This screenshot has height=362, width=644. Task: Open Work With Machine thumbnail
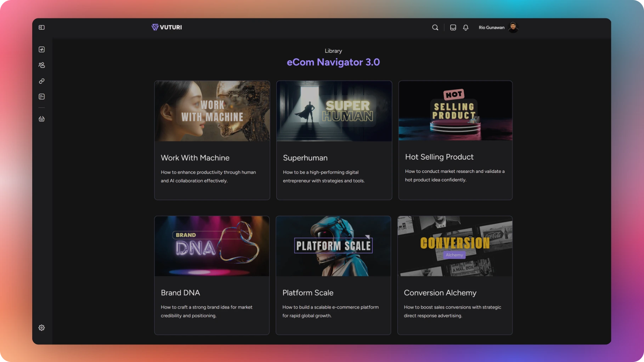212,111
